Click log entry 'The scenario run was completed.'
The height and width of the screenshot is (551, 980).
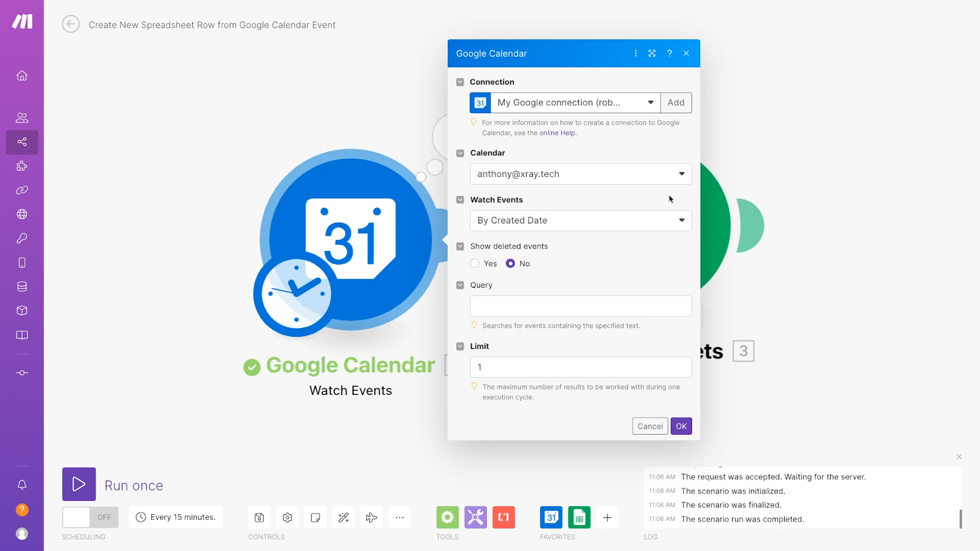(742, 519)
